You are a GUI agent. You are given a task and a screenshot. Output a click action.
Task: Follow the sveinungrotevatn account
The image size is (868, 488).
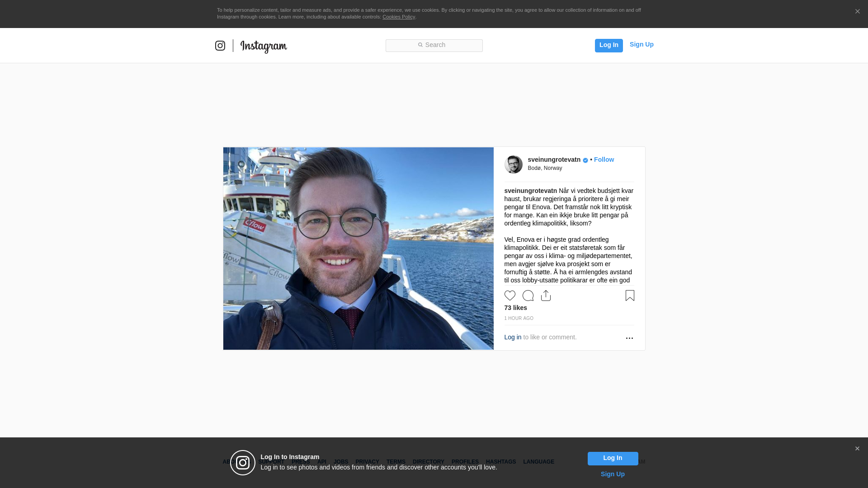pos(604,160)
